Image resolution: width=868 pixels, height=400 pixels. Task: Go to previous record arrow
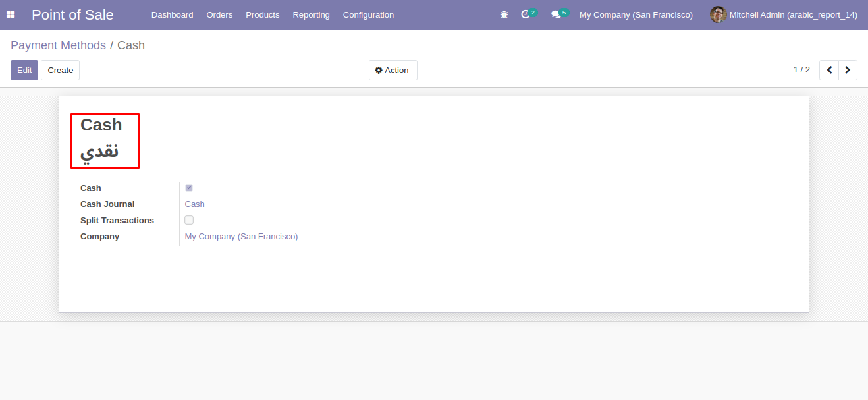coord(829,70)
